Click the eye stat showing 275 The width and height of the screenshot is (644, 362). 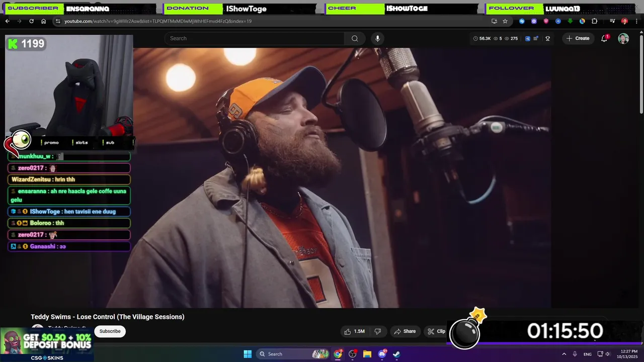click(x=511, y=38)
